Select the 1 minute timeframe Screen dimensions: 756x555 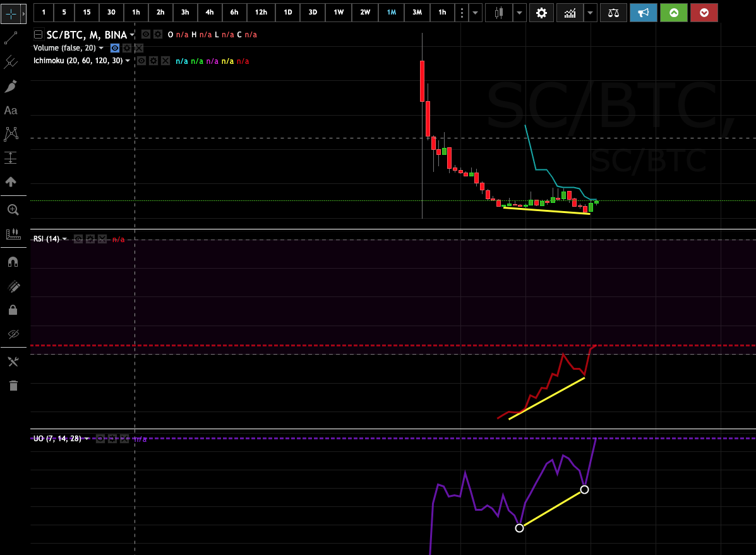coord(44,13)
